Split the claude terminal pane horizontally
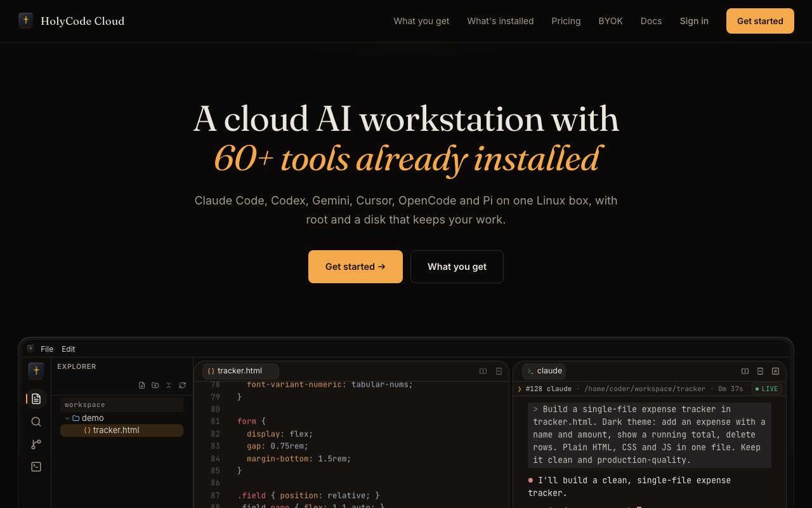This screenshot has width=812, height=508. coord(745,371)
